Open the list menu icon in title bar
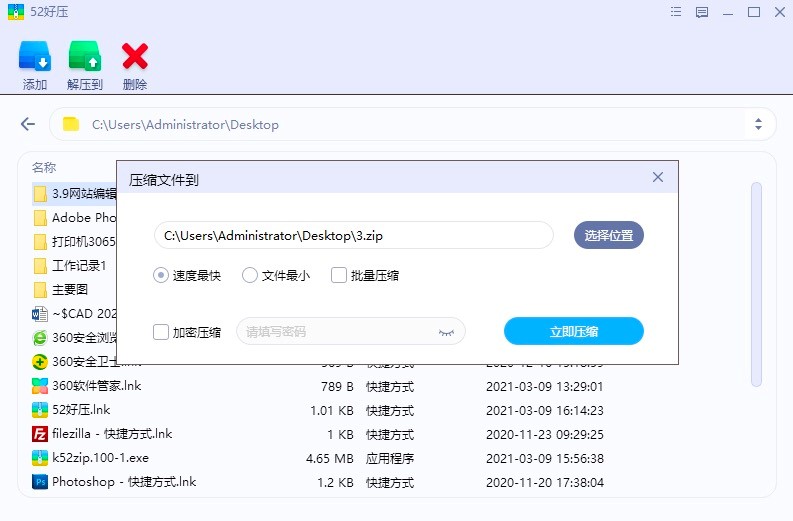793x521 pixels. pos(676,12)
